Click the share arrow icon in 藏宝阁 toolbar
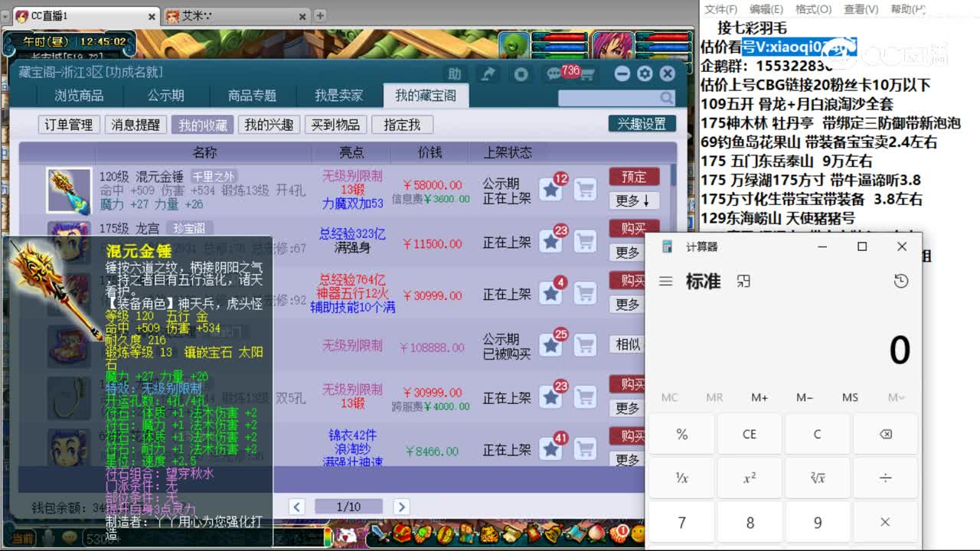980x551 pixels. pos(488,73)
